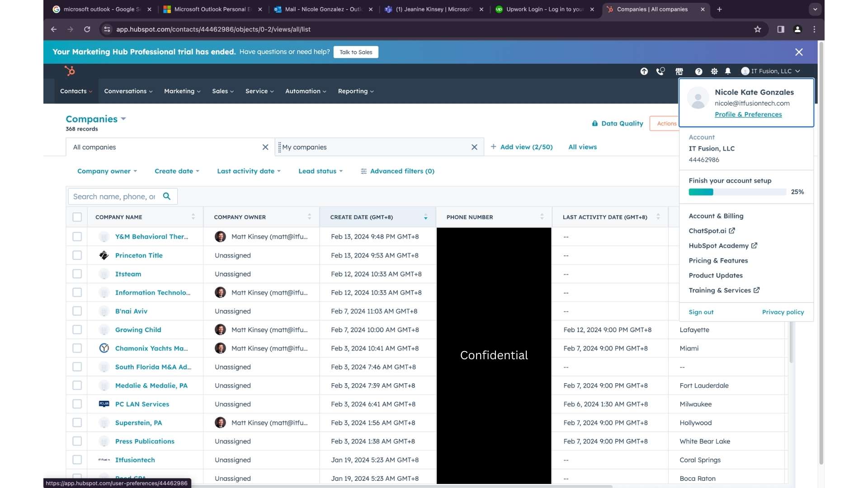Bookmark this page with star icon

758,29
